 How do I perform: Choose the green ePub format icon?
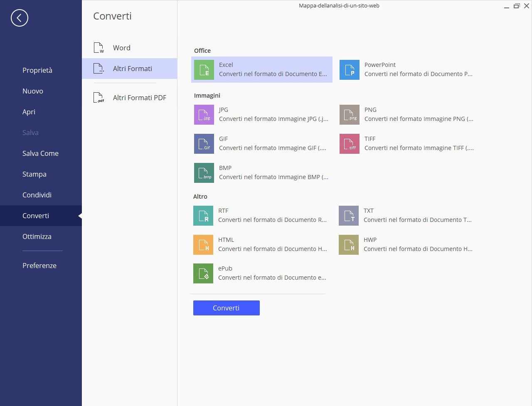pyautogui.click(x=203, y=273)
